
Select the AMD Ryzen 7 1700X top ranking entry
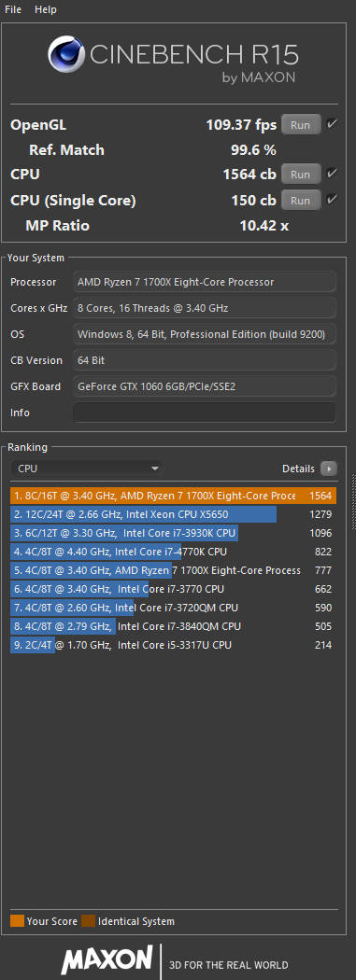pos(173,496)
